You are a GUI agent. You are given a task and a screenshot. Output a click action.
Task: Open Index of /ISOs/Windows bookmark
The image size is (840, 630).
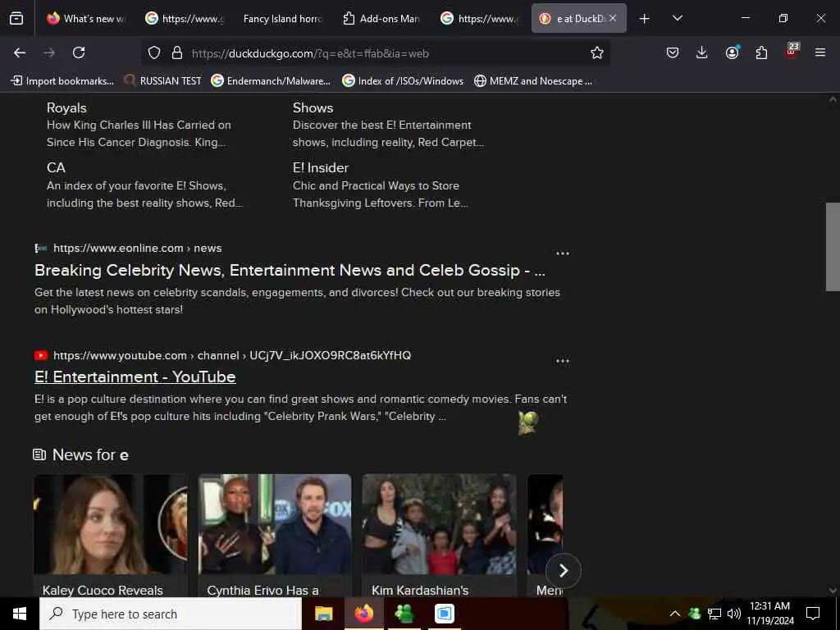(x=403, y=81)
